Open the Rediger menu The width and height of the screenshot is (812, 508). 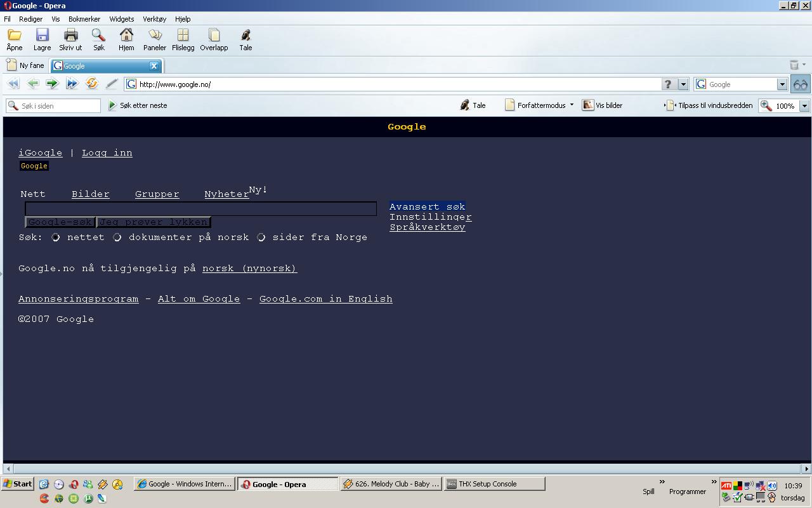30,19
